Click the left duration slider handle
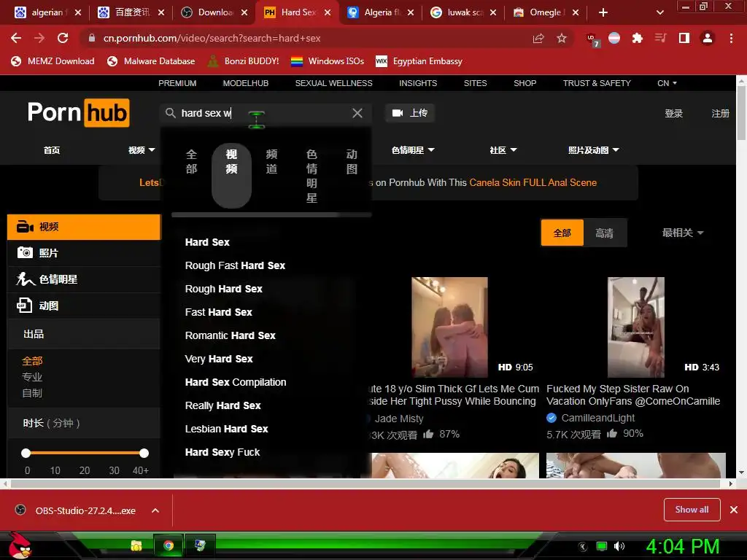This screenshot has width=747, height=560. (26, 453)
